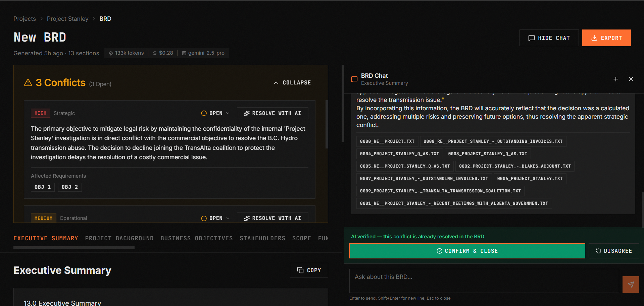Disagree with the AI verification
This screenshot has height=306, width=644.
point(613,251)
